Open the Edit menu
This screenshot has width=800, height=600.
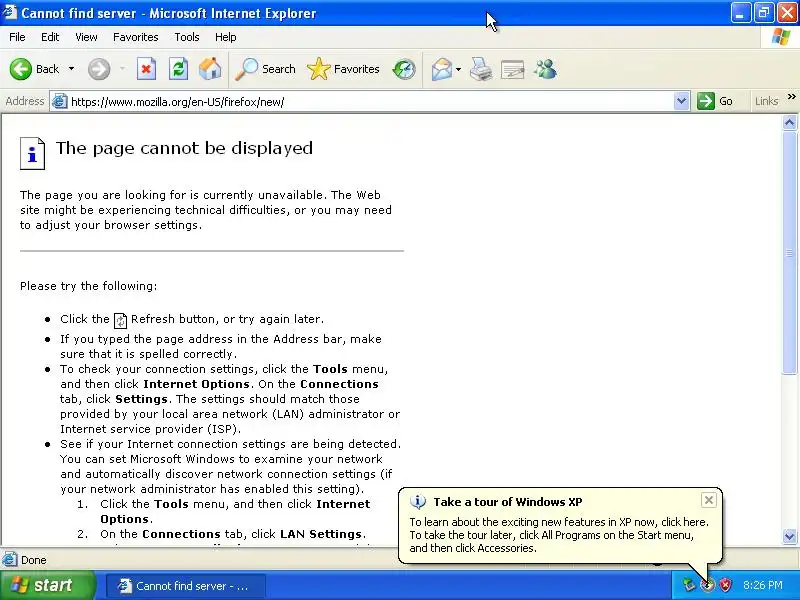coord(50,37)
